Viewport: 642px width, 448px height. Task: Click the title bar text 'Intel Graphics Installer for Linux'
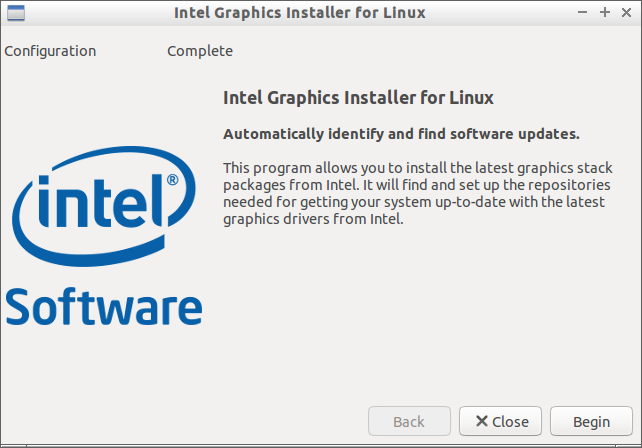tap(300, 13)
